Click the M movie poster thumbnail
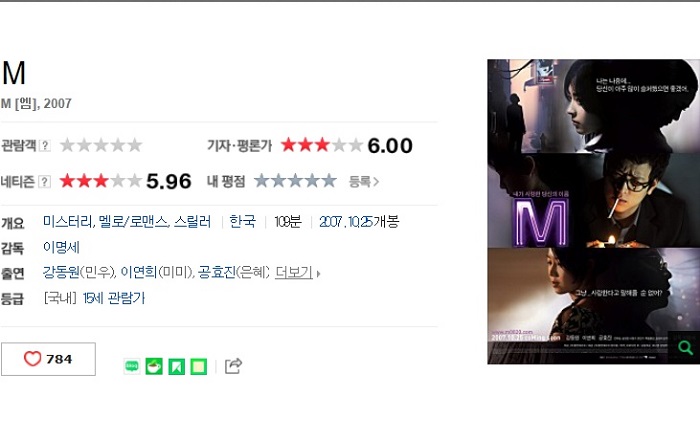 pos(594,212)
